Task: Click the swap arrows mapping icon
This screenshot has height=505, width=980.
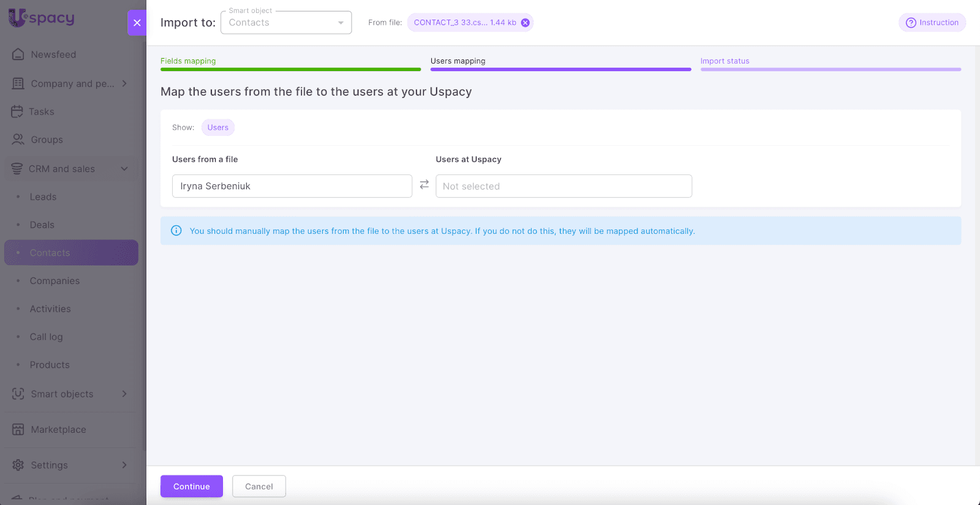Action: point(424,185)
